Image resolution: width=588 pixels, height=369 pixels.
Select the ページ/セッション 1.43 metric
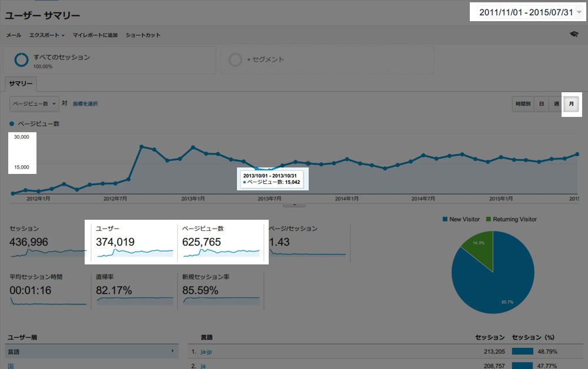pyautogui.click(x=307, y=243)
